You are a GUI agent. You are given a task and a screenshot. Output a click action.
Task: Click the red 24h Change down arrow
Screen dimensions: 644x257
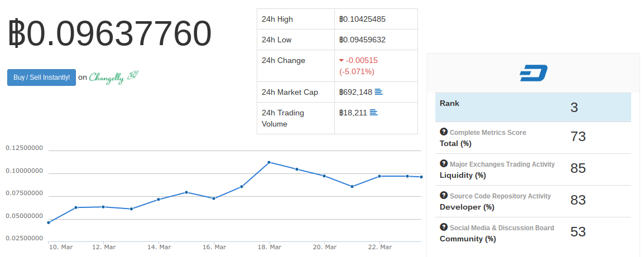pos(342,61)
